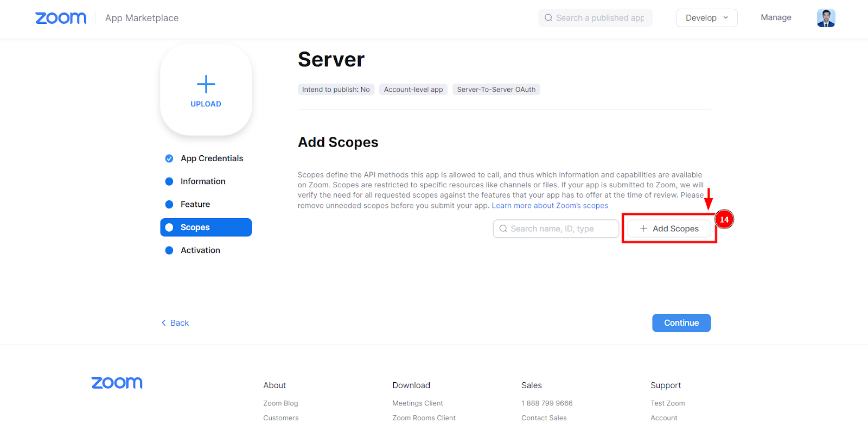Go Back to previous step

175,322
